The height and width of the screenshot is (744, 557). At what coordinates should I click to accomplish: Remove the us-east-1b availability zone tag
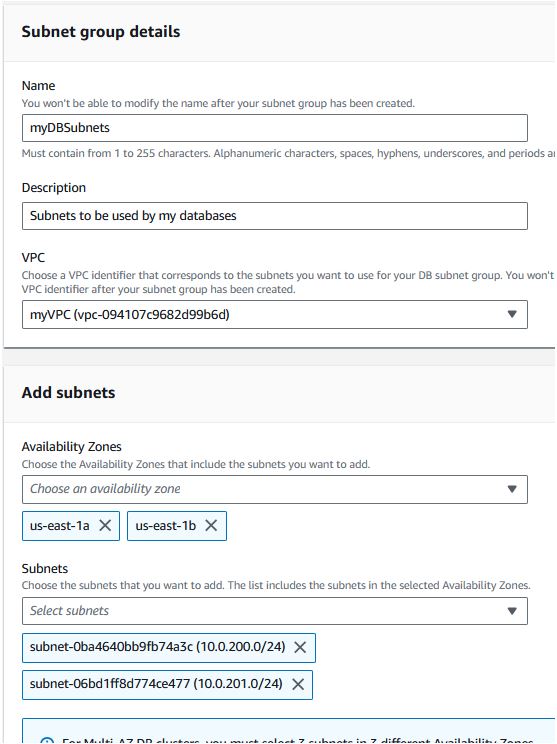(211, 525)
